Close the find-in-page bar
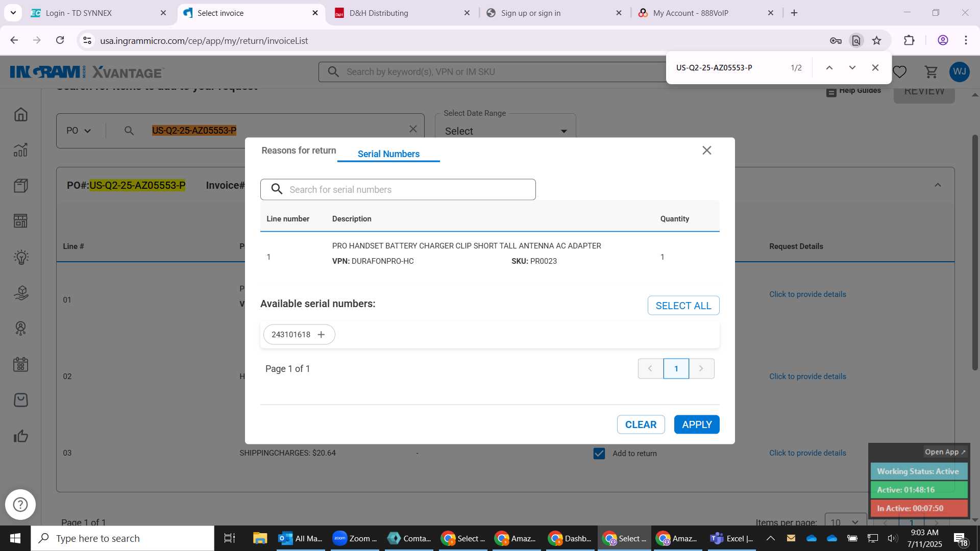This screenshot has width=980, height=551. point(875,68)
